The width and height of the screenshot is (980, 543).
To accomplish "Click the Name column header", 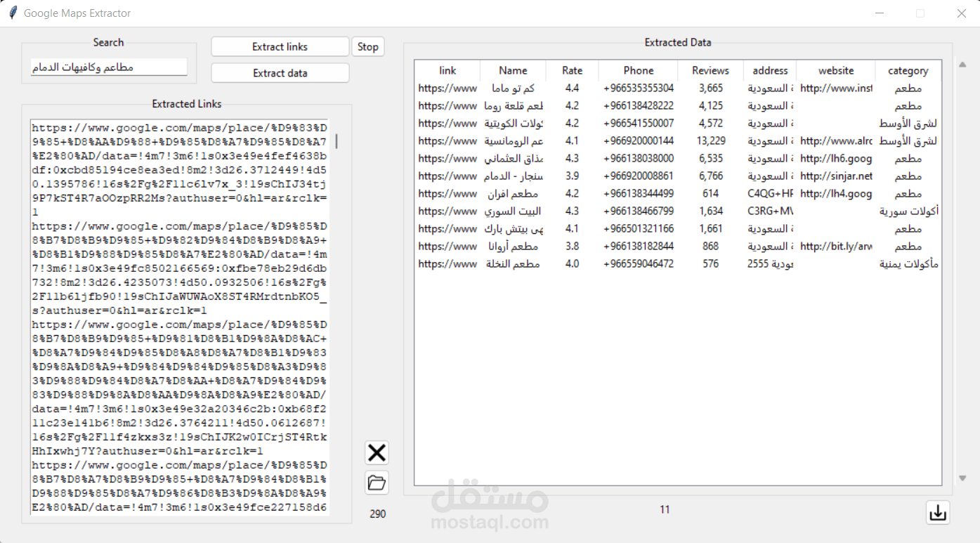I will coord(513,70).
